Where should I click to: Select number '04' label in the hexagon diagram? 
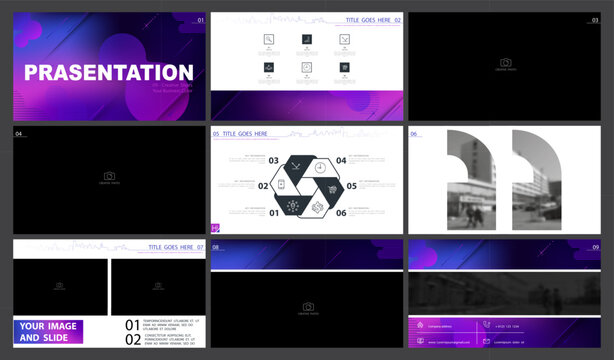coord(341,160)
